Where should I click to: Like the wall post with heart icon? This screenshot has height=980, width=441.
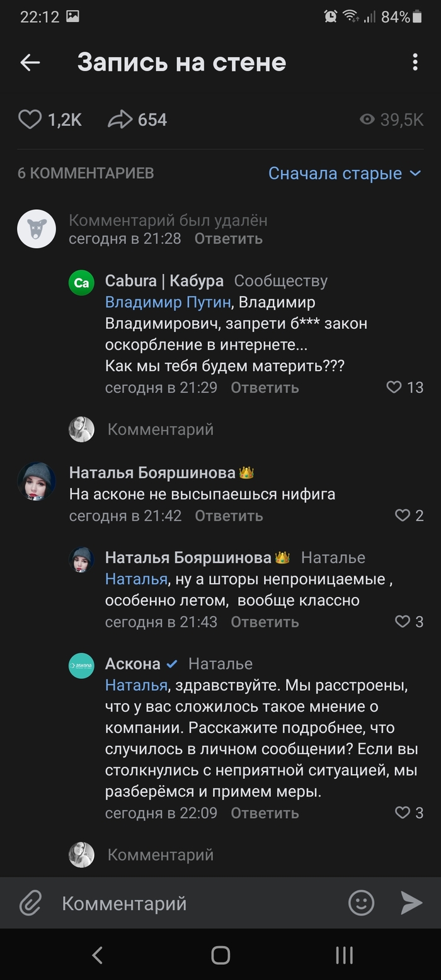[30, 120]
